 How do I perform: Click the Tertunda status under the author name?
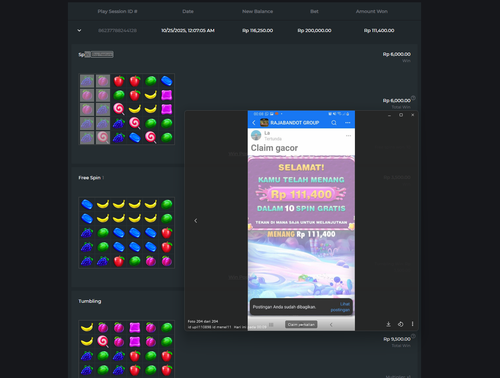tap(273, 139)
